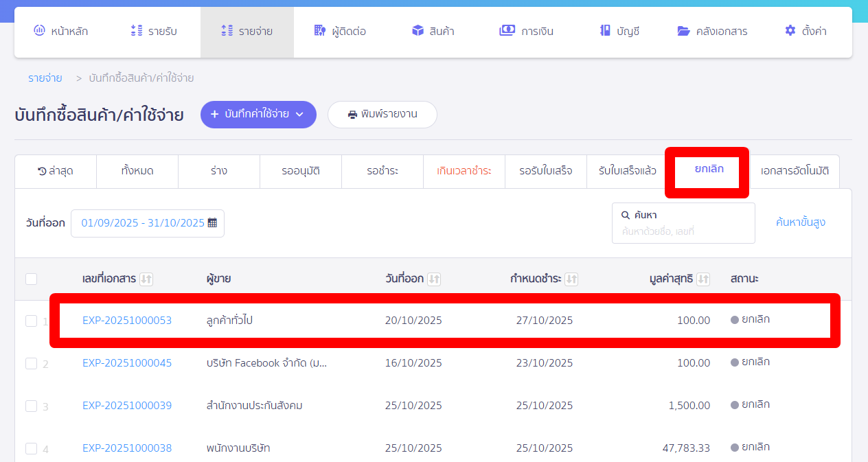Open ค้นหาขั้นสูง advanced search
This screenshot has width=868, height=462.
800,222
